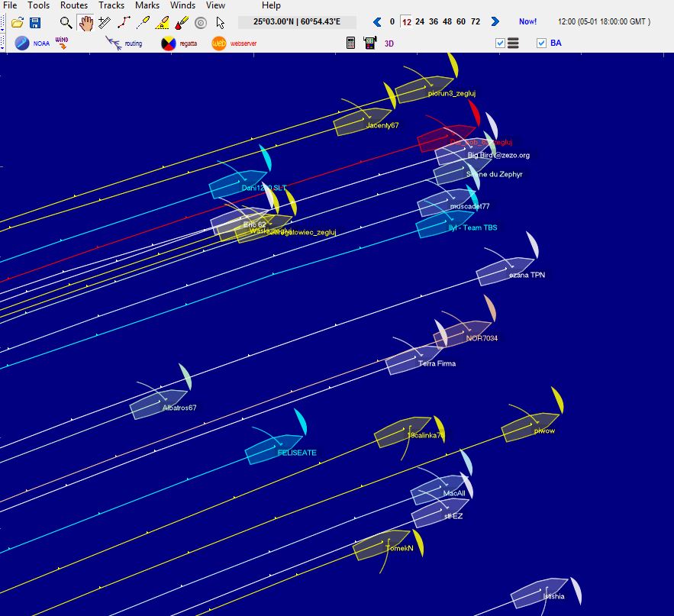Click the open folder icon
This screenshot has height=616, width=674.
click(17, 23)
